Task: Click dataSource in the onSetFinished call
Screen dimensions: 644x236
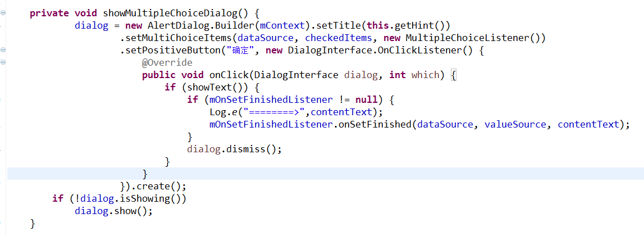Action: 445,125
